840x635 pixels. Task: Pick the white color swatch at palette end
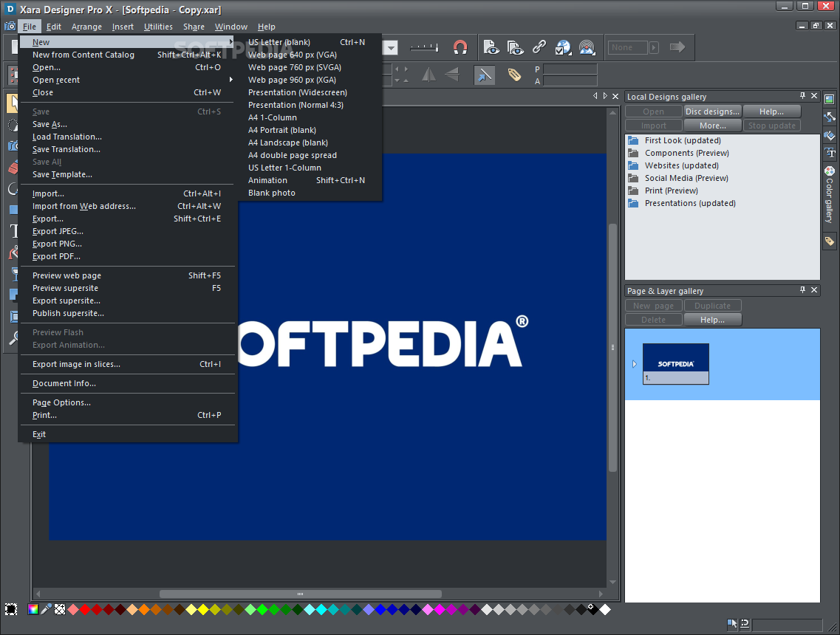[x=605, y=609]
